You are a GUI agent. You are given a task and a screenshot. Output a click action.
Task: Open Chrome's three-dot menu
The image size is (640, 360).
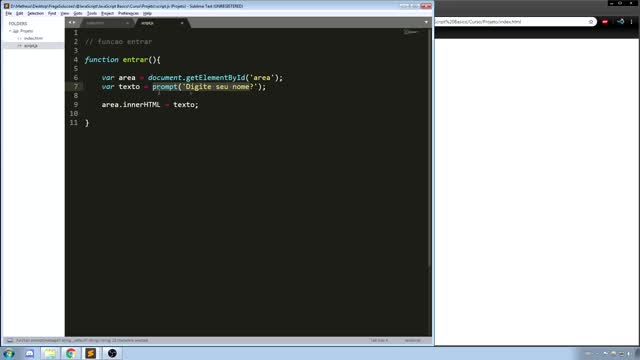631,22
